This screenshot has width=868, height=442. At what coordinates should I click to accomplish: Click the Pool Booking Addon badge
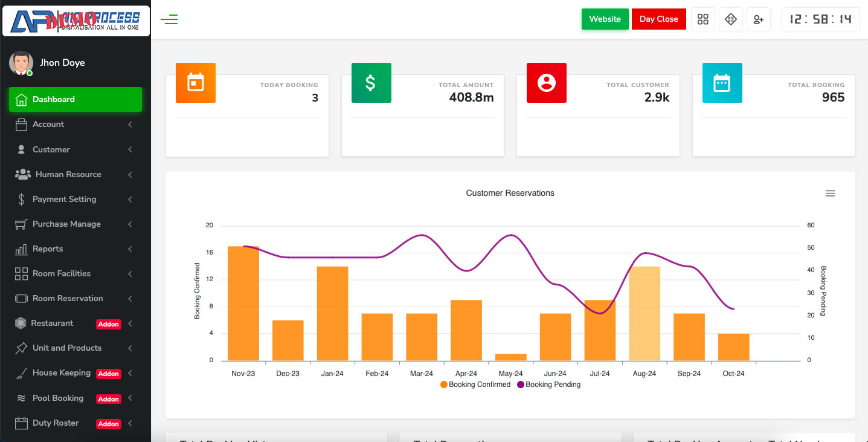pos(109,399)
